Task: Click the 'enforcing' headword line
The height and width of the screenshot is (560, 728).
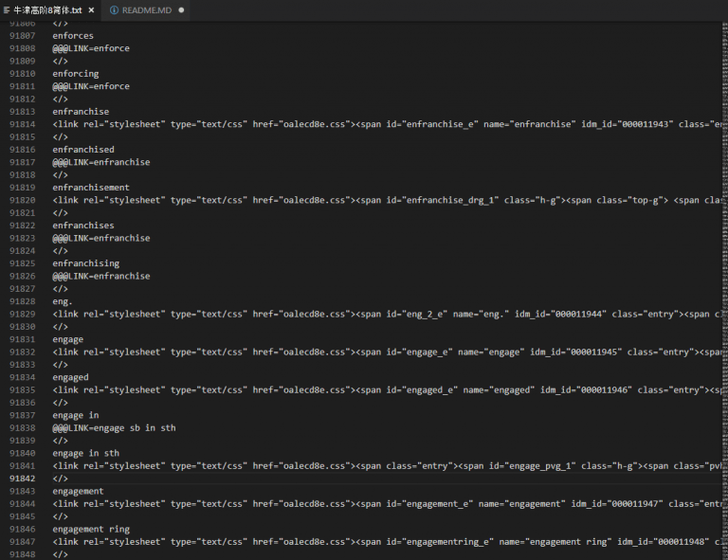Action: pos(76,74)
